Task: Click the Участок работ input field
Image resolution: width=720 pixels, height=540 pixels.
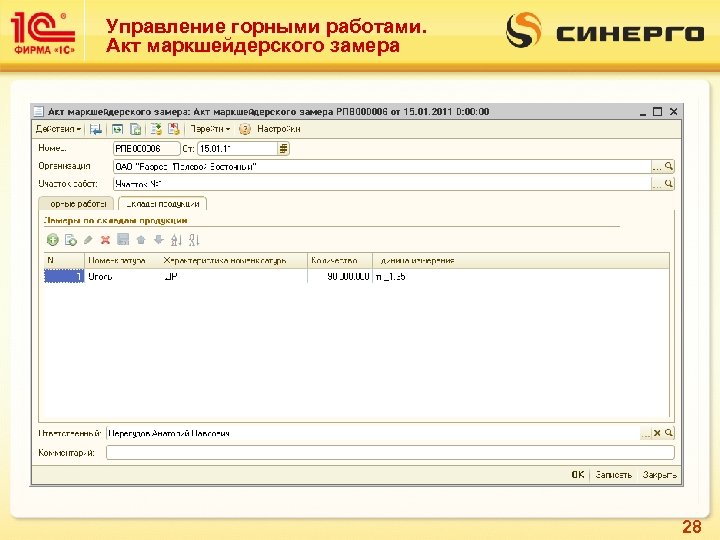Action: 382,184
